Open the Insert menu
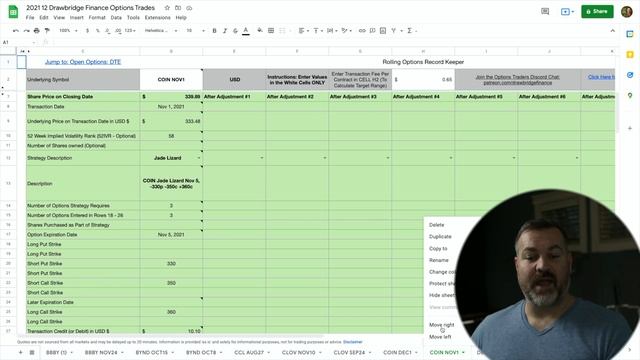This screenshot has height=360, width=640. (77, 18)
